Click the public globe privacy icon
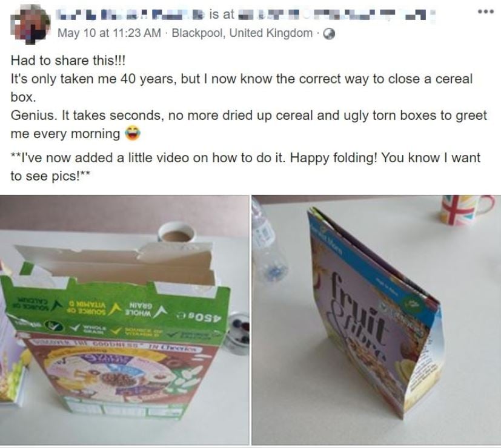501x448 pixels. tap(329, 33)
